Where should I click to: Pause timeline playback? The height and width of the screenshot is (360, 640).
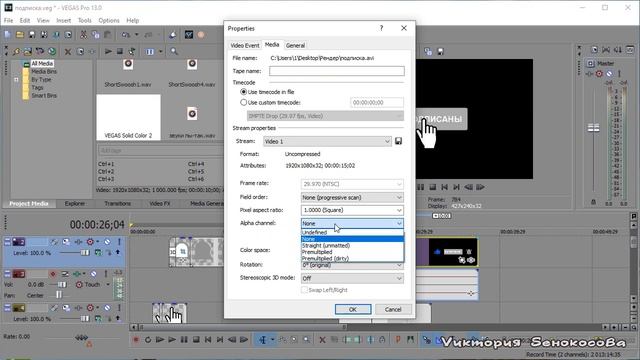click(x=184, y=340)
